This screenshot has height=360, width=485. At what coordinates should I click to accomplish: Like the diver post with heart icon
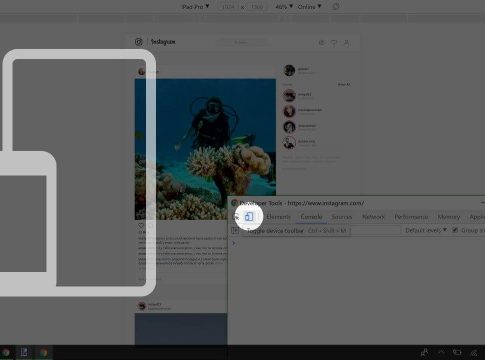[141, 226]
